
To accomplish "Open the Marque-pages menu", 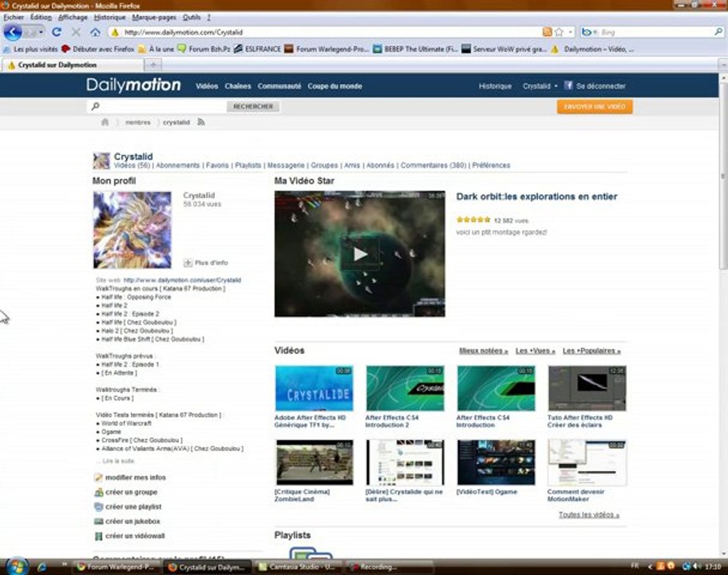I will (x=154, y=18).
